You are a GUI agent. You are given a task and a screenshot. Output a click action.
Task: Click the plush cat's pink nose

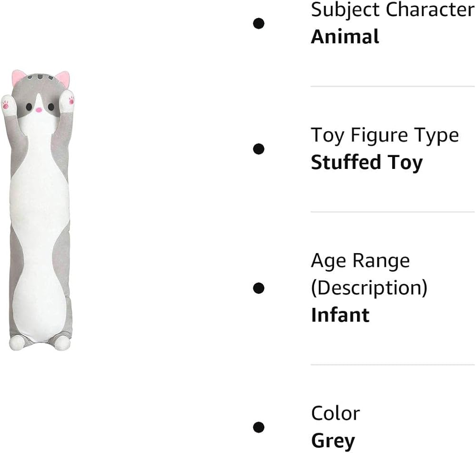(40, 109)
